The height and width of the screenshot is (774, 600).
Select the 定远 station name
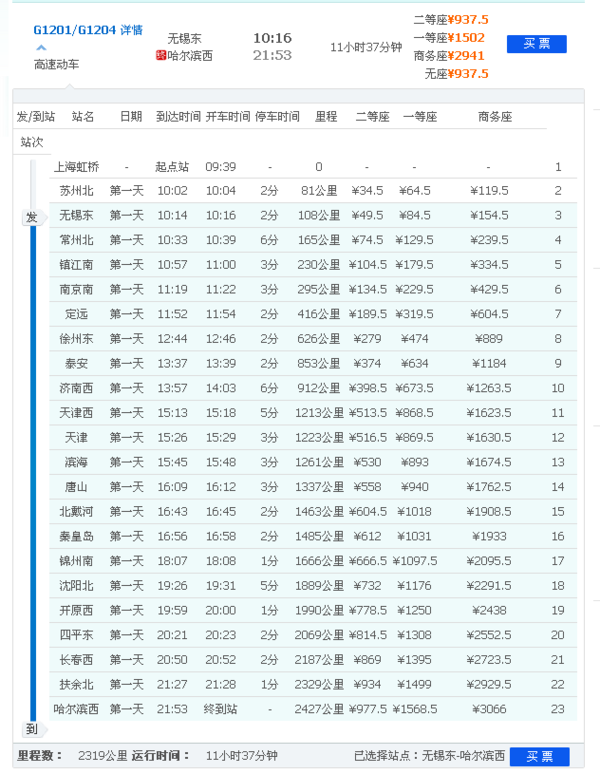tap(76, 314)
